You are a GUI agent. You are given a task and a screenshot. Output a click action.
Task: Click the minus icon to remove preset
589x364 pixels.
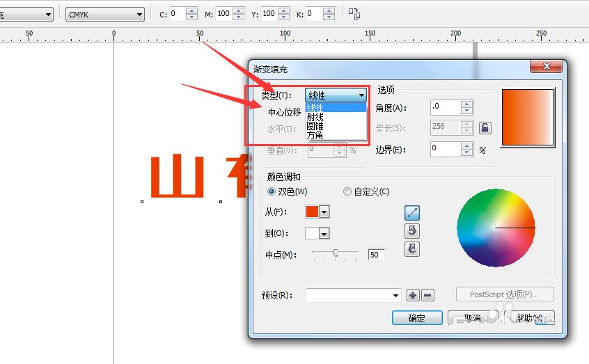[427, 295]
